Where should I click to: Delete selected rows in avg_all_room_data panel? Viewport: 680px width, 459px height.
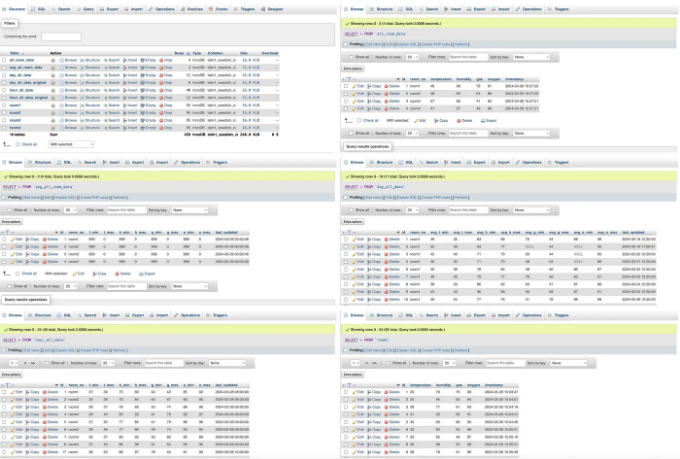[123, 274]
